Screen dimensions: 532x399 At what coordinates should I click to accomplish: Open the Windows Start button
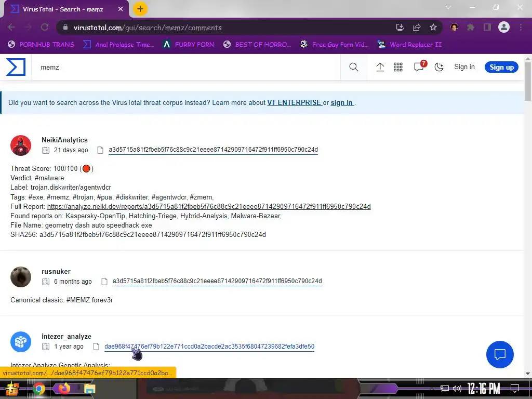[12, 389]
